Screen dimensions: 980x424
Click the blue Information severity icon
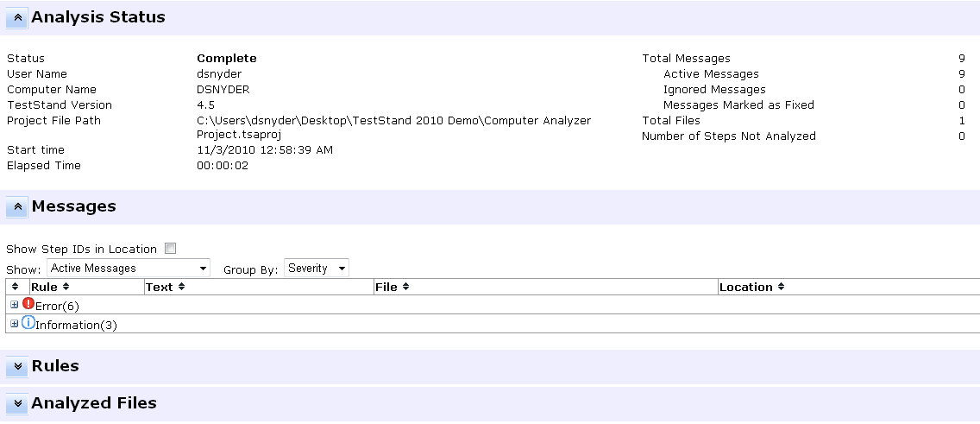point(28,323)
